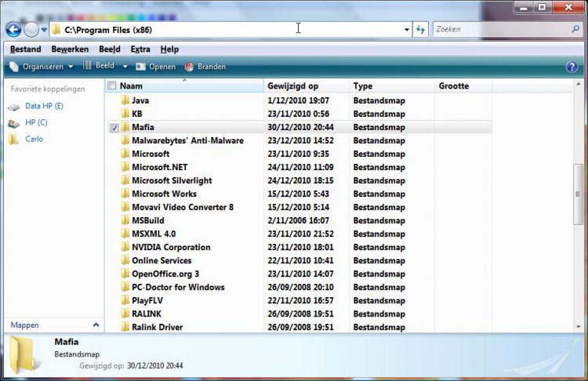Select the MSXML 4.0 folder icon
The image size is (588, 381).
(x=125, y=234)
